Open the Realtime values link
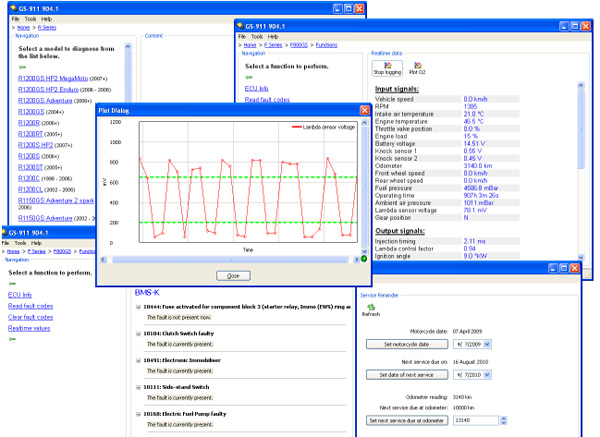The height and width of the screenshot is (437, 600). pyautogui.click(x=29, y=328)
